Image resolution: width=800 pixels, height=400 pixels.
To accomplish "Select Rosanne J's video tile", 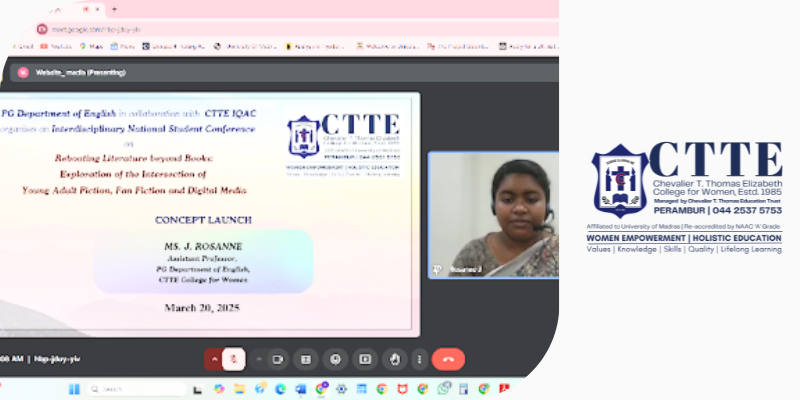I will [x=493, y=215].
